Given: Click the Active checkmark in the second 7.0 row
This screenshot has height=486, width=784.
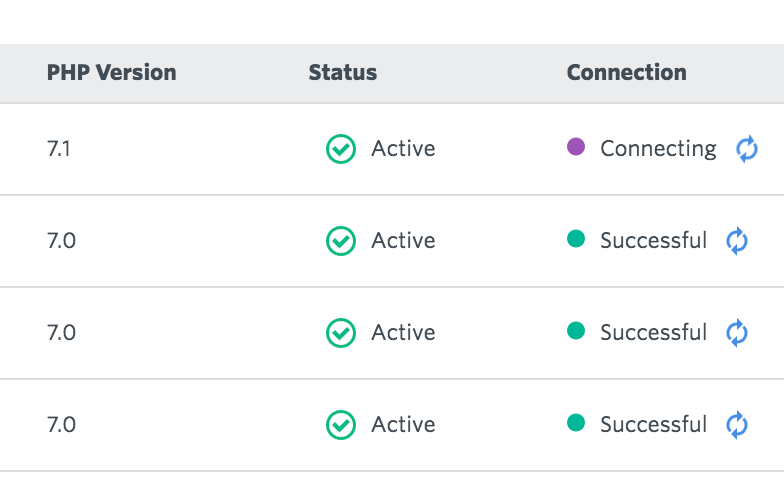Looking at the screenshot, I should pos(341,333).
